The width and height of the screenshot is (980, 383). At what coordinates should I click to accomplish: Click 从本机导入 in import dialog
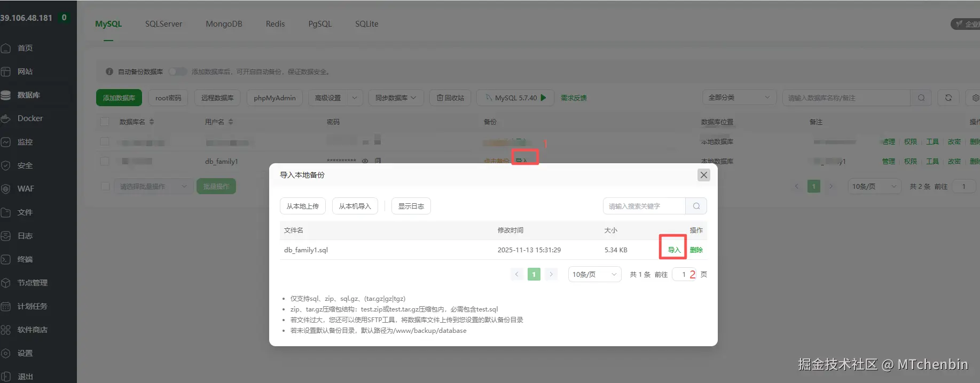coord(355,206)
